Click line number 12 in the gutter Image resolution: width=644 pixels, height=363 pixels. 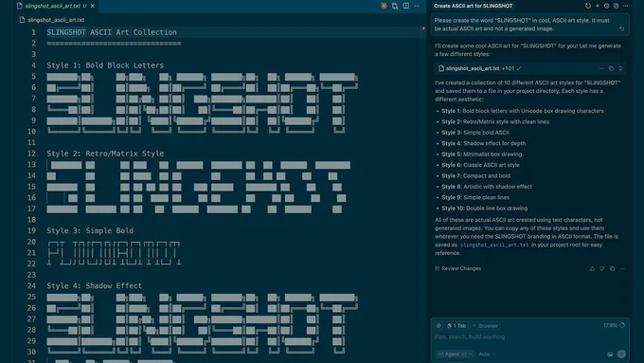[31, 154]
